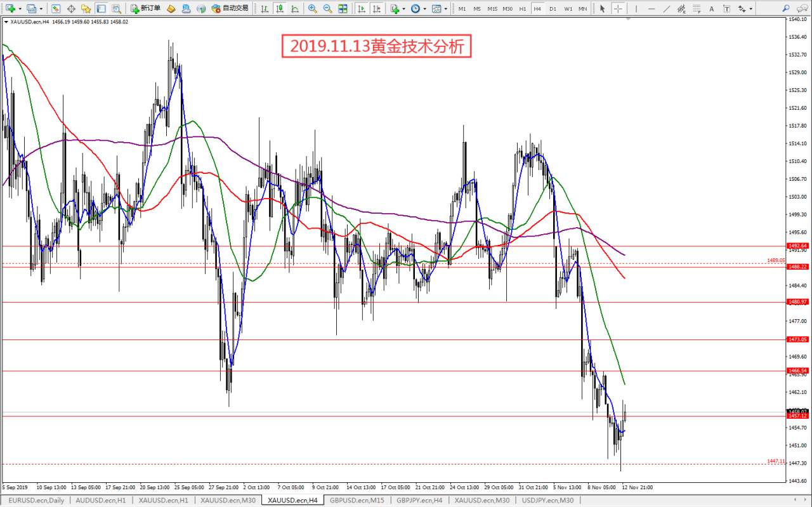Toggle the 自动交易 auto trading button
Image resolution: width=812 pixels, height=507 pixels.
point(230,8)
